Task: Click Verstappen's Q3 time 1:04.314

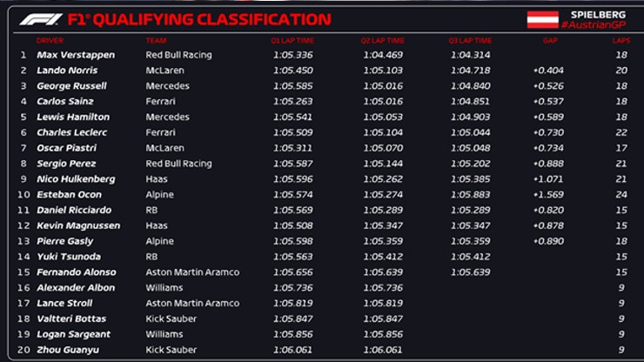Action: point(470,55)
